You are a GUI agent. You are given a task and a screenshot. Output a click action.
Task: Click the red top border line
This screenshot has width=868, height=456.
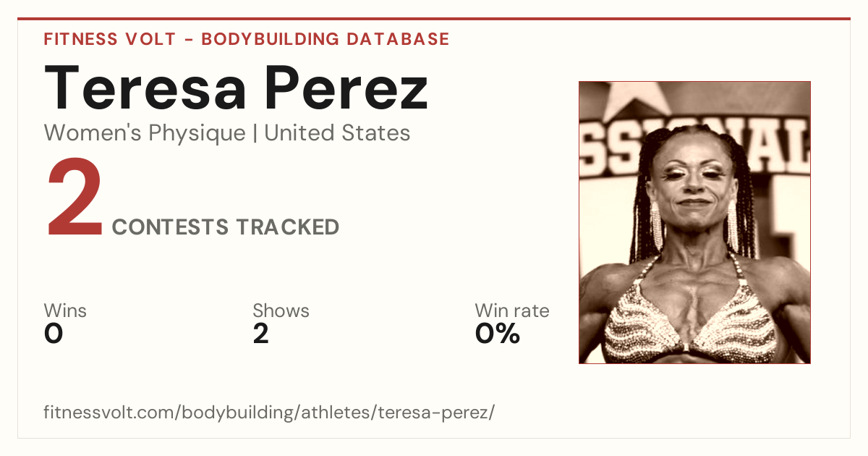click(x=434, y=19)
